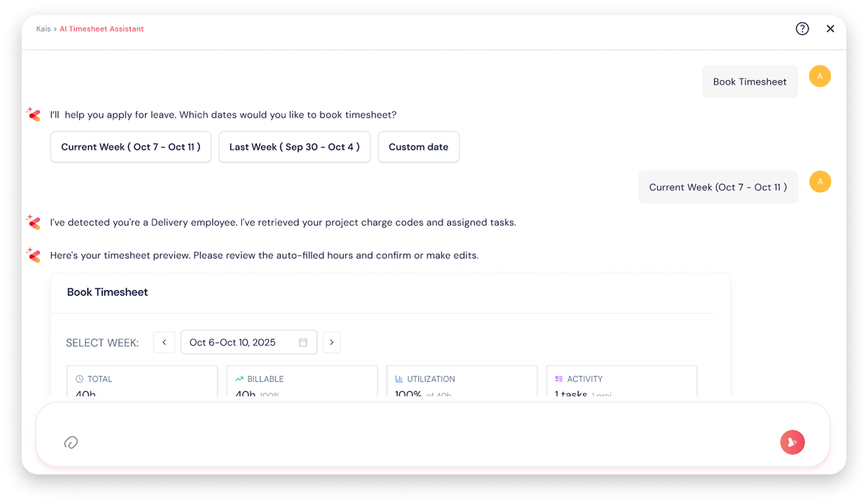
Task: Click the calendar icon in week field
Action: [303, 342]
